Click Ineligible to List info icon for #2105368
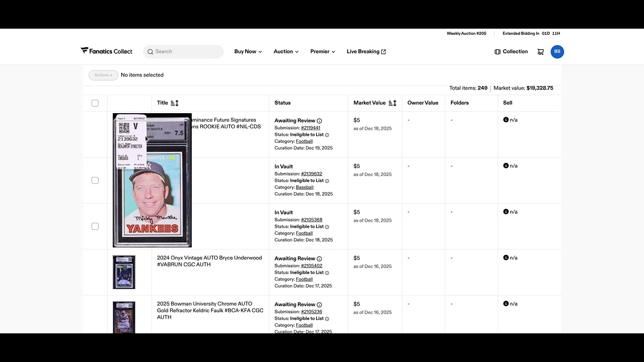The width and height of the screenshot is (644, 362). pos(327,227)
